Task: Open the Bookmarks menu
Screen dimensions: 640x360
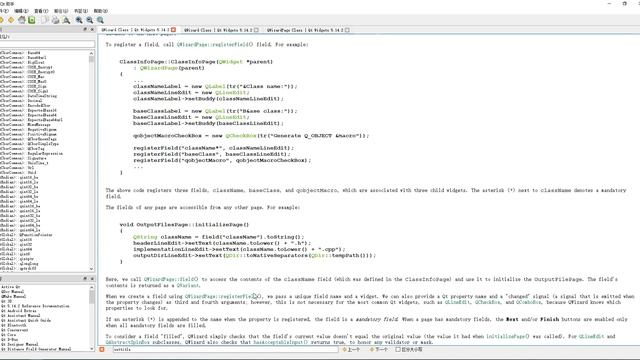Action: point(80,11)
